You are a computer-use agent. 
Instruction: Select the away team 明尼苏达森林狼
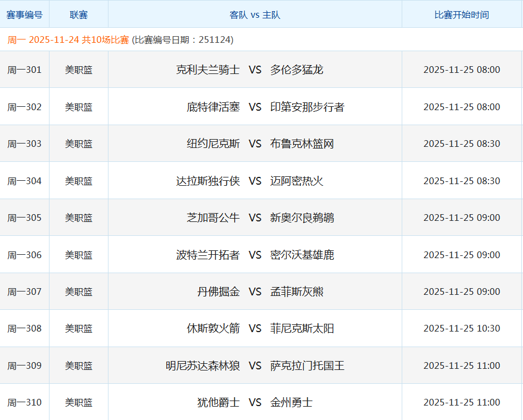click(203, 365)
